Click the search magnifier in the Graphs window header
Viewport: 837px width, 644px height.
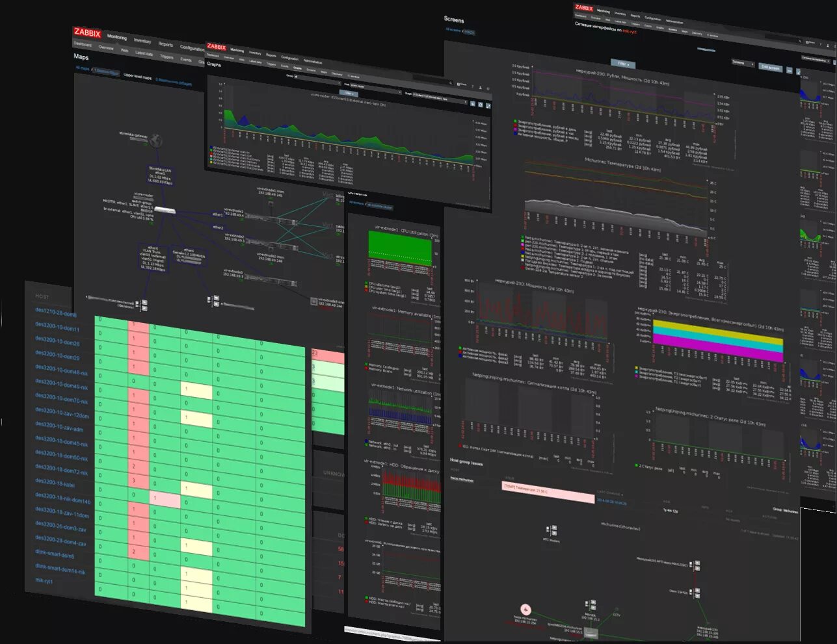pos(451,83)
